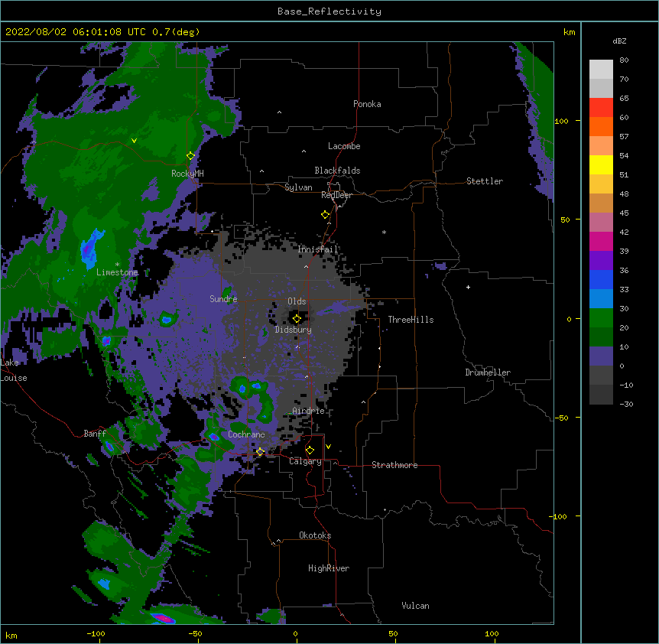This screenshot has height=644, width=659.
Task: Click the dBZ legend heading
Action: click(x=619, y=41)
